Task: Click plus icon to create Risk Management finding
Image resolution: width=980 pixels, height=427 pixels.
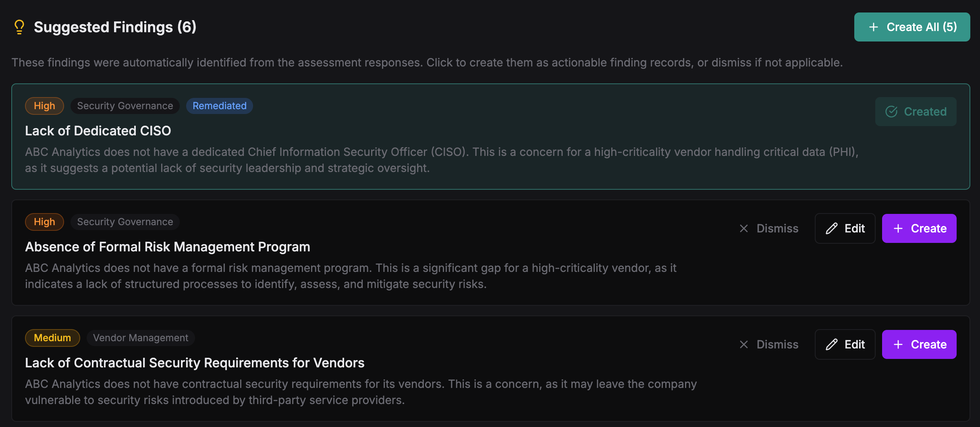Action: pos(898,228)
